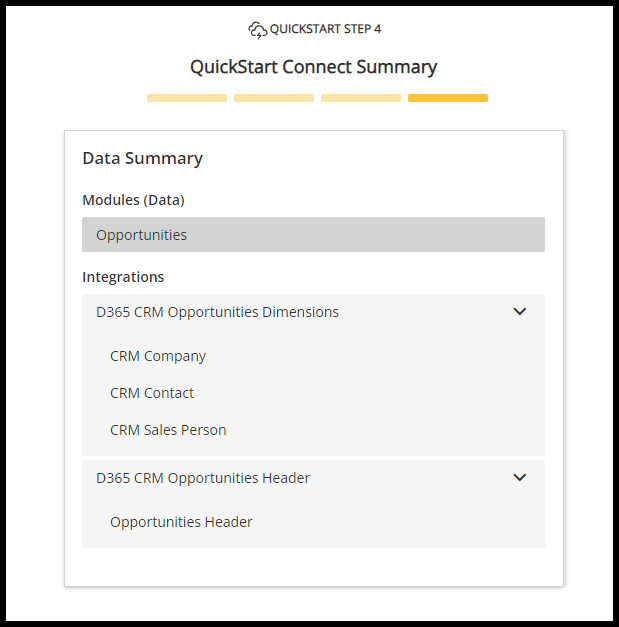Click the D365 CRM Opportunities Header title text

click(203, 478)
